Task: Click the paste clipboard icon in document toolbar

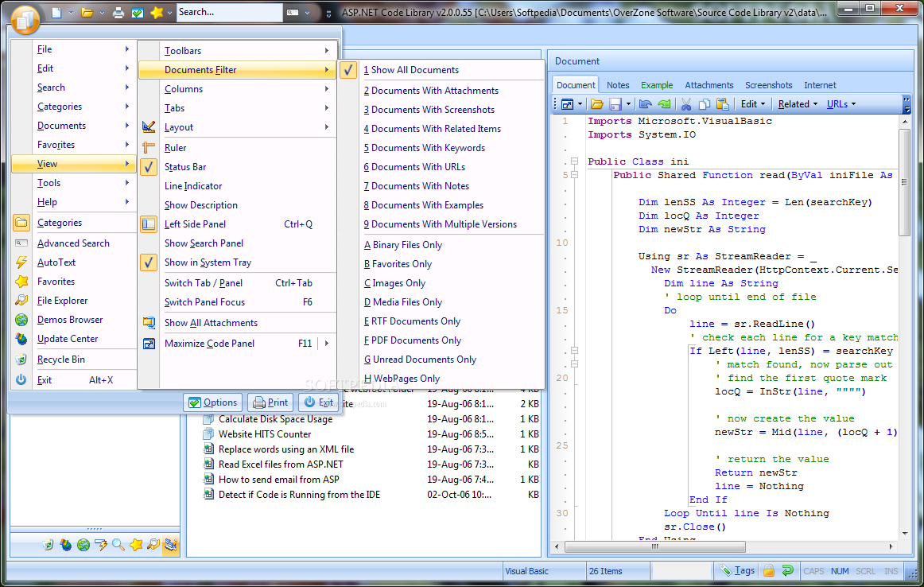Action: [723, 104]
